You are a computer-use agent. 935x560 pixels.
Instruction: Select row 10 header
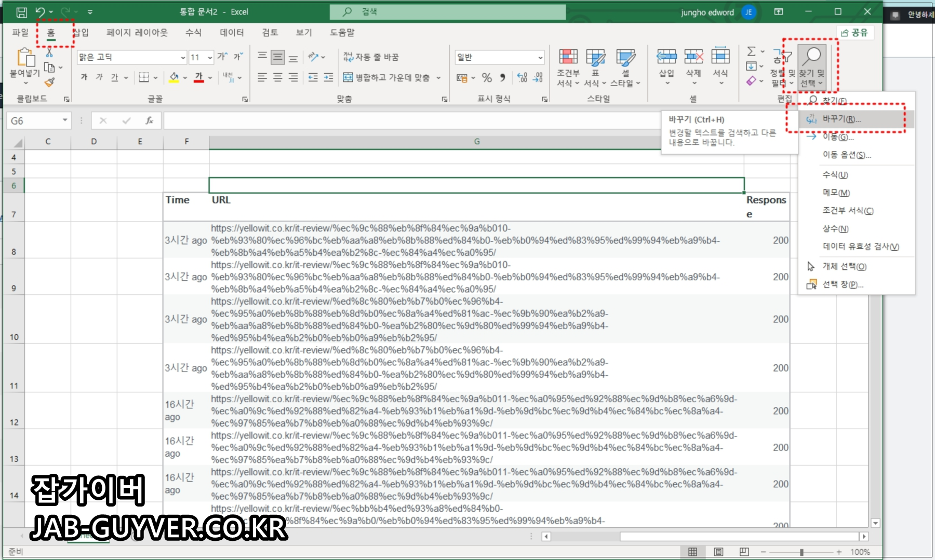coord(14,319)
